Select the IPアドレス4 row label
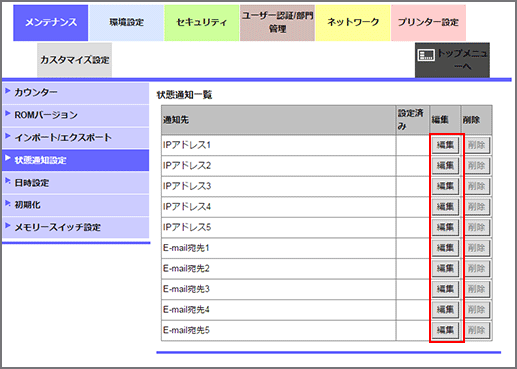The height and width of the screenshot is (369, 517). tap(187, 207)
